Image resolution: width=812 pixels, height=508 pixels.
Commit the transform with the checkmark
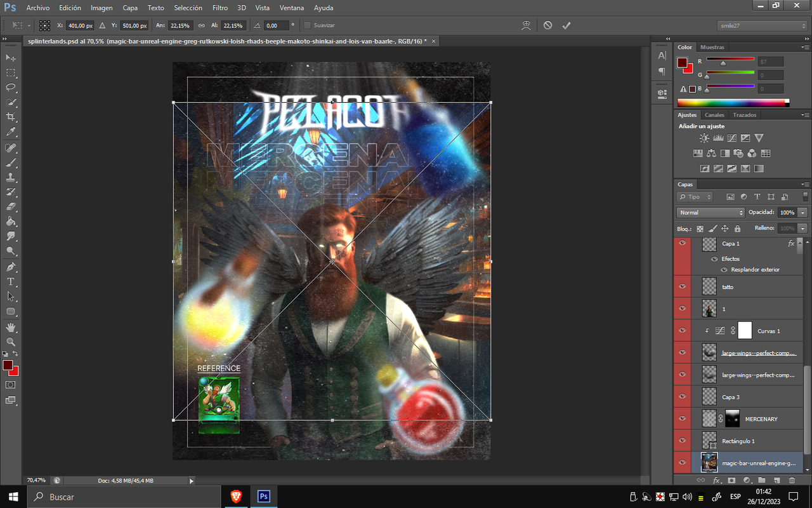click(566, 25)
